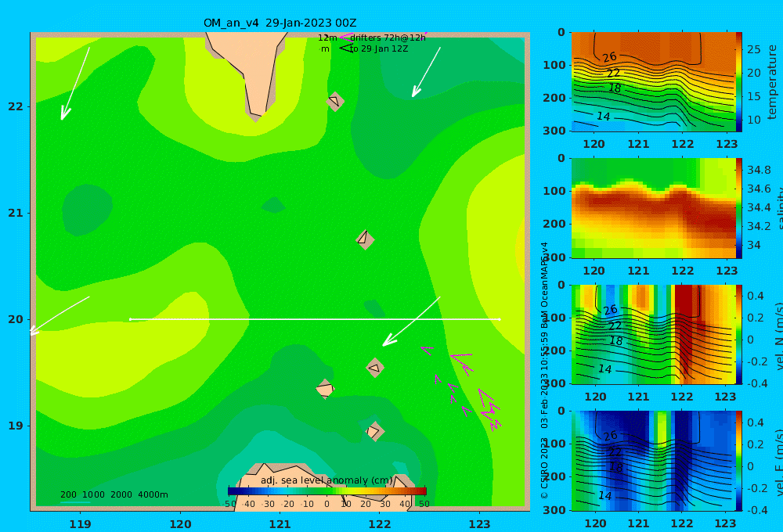Click the 'to 29 Jan 12Z' legend label

tap(378, 49)
